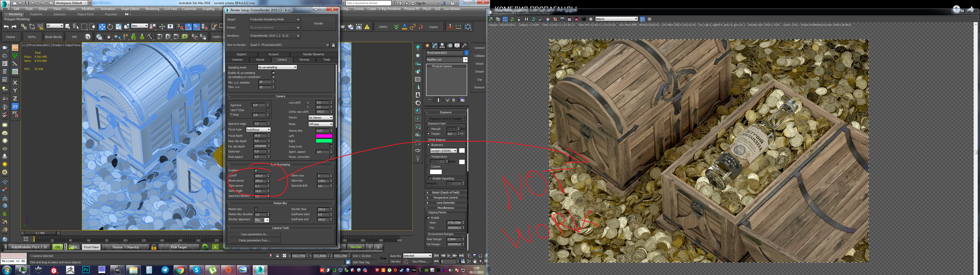Activate the Select and Rotate tool

tap(110, 26)
